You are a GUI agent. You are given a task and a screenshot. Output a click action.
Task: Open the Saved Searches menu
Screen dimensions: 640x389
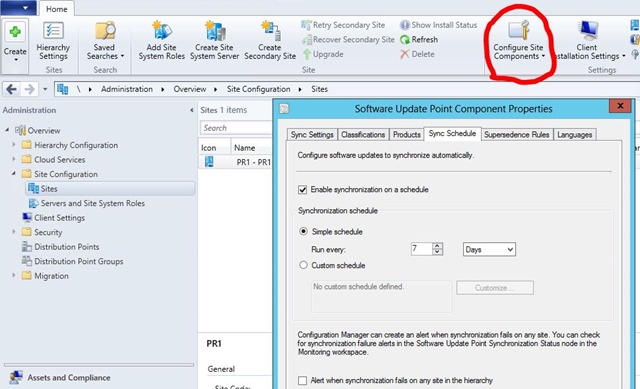105,41
